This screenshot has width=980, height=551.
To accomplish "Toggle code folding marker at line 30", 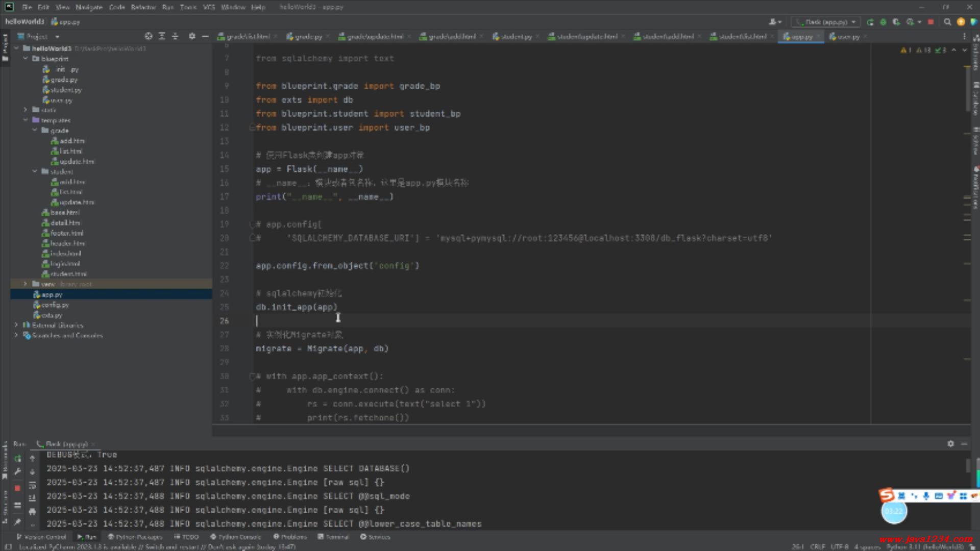I will click(x=252, y=376).
